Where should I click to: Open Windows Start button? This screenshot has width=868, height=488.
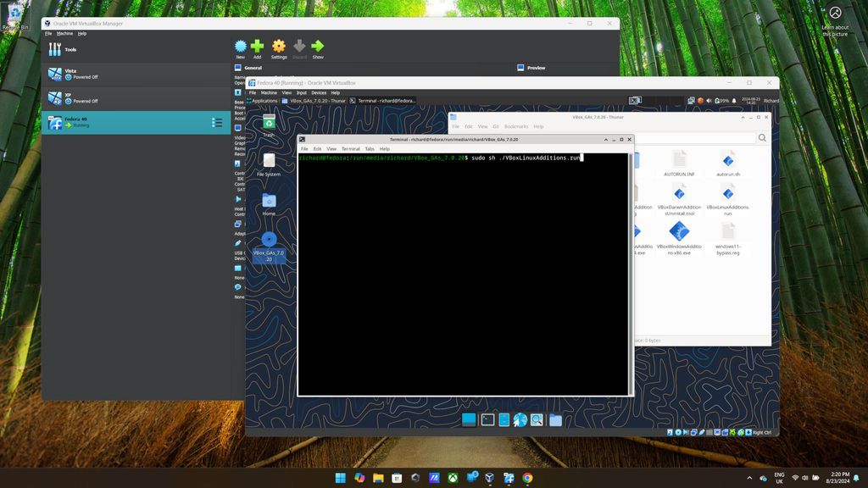pyautogui.click(x=341, y=478)
